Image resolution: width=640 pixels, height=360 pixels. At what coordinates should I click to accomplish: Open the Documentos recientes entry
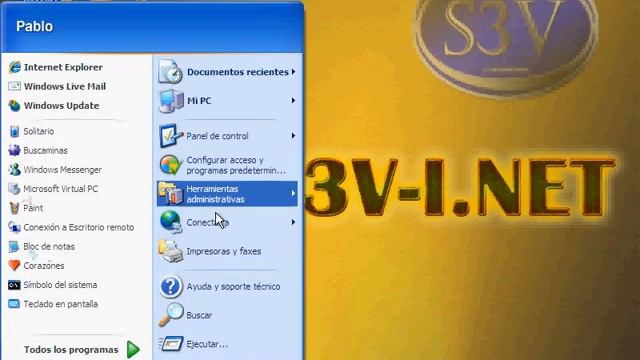tap(227, 72)
